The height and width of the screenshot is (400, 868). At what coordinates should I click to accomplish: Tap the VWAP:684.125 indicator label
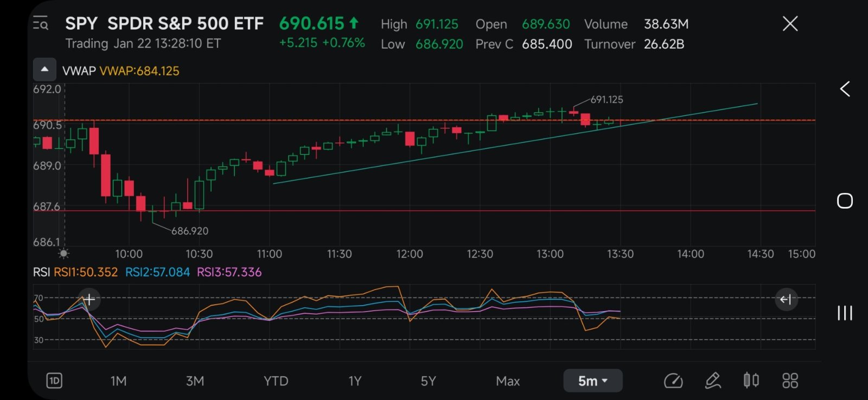click(139, 71)
